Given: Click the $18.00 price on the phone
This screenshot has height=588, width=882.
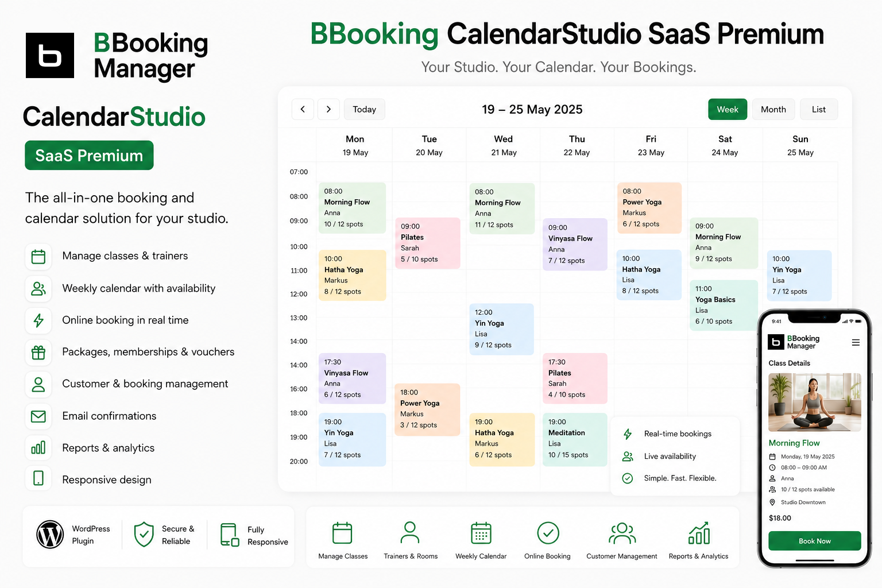Looking at the screenshot, I should [x=780, y=518].
